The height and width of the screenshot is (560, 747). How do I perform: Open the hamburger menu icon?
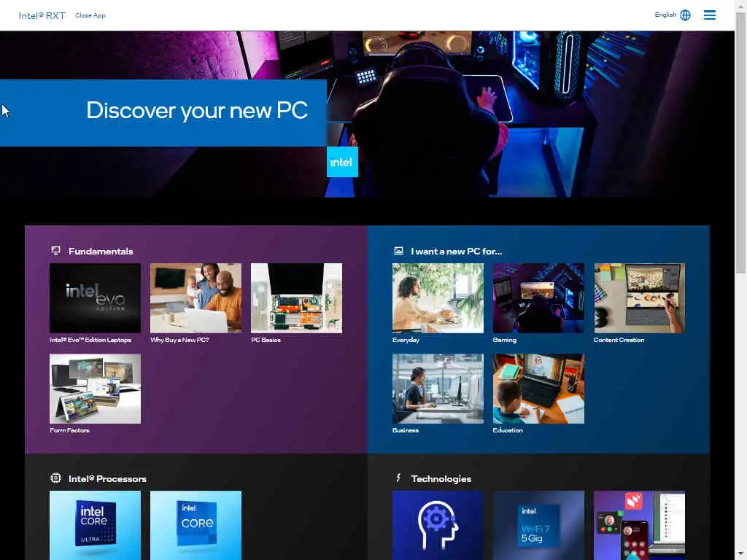709,15
